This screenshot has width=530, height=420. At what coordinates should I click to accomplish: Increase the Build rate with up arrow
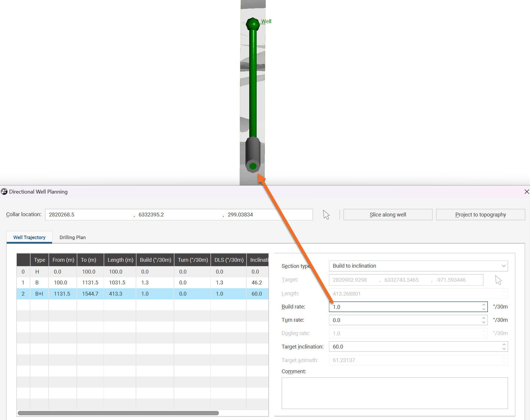point(484,305)
